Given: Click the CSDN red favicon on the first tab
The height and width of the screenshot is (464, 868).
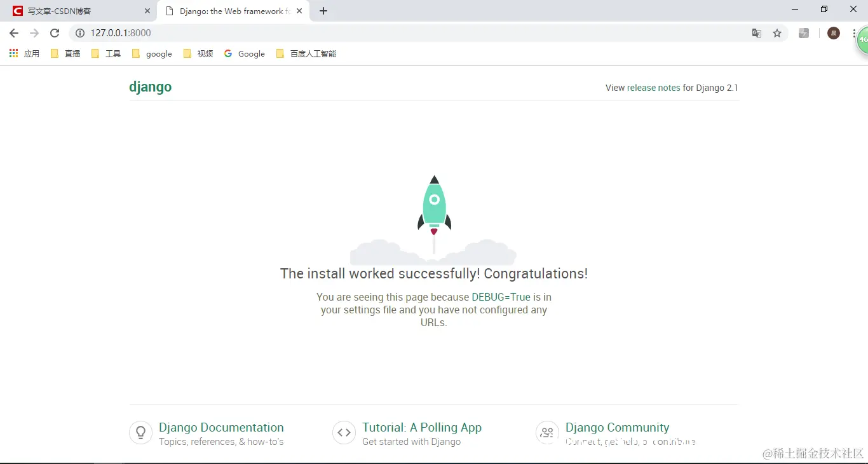Looking at the screenshot, I should point(18,11).
